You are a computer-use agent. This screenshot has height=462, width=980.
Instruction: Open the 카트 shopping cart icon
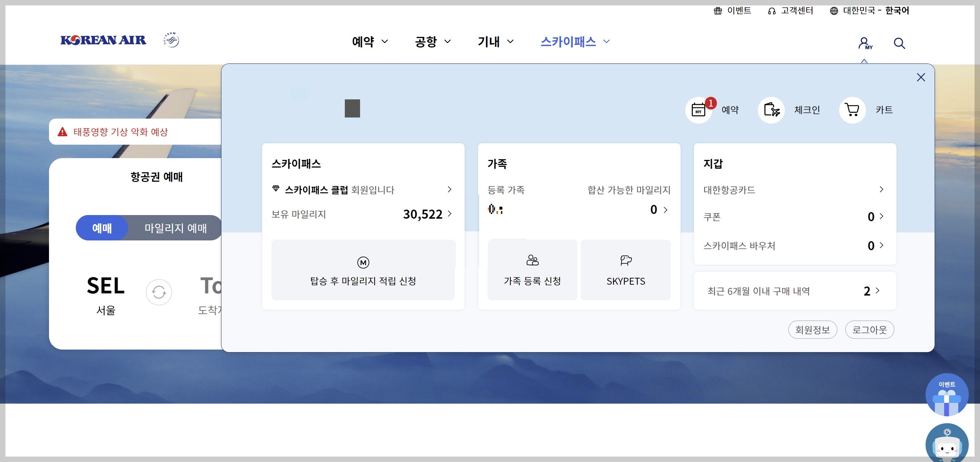(x=852, y=110)
